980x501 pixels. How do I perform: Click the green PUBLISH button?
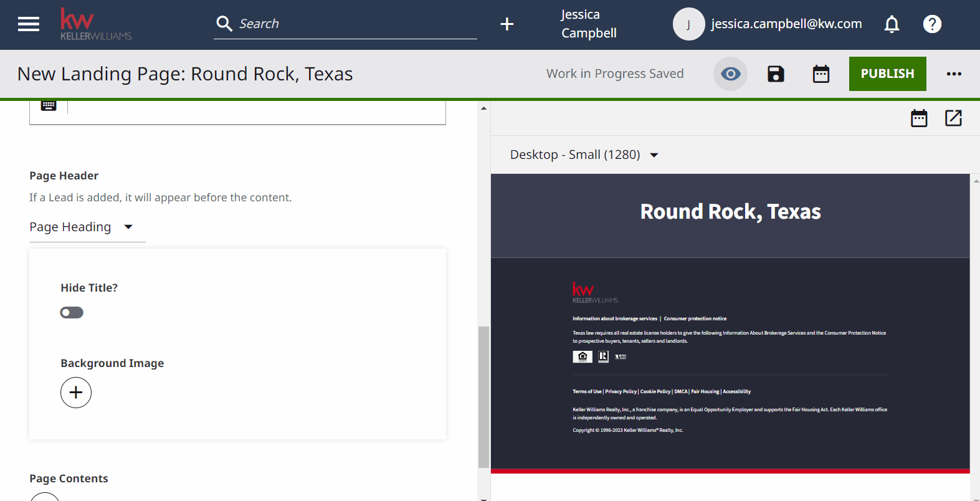tap(887, 74)
